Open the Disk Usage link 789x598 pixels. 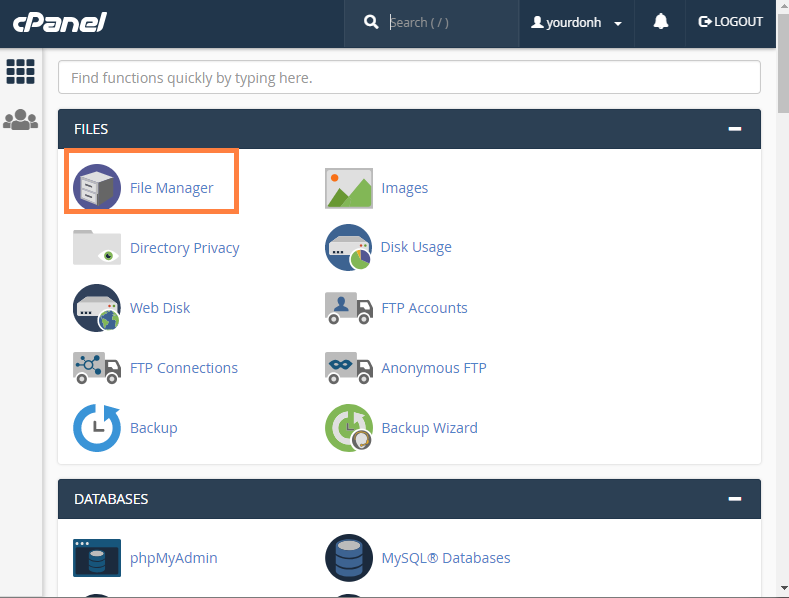pos(416,247)
